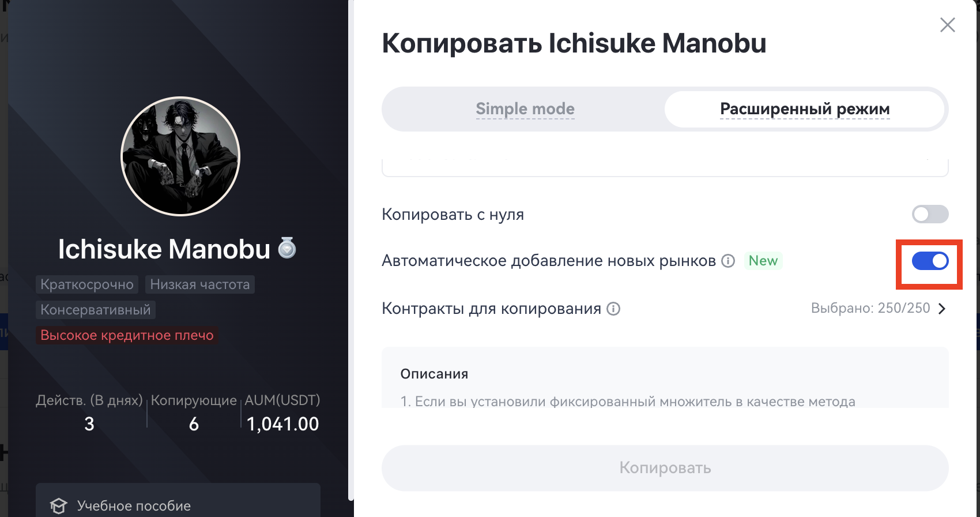This screenshot has width=980, height=517.
Task: Click the red 'Высокое кредитное плечо' tag
Action: [127, 335]
